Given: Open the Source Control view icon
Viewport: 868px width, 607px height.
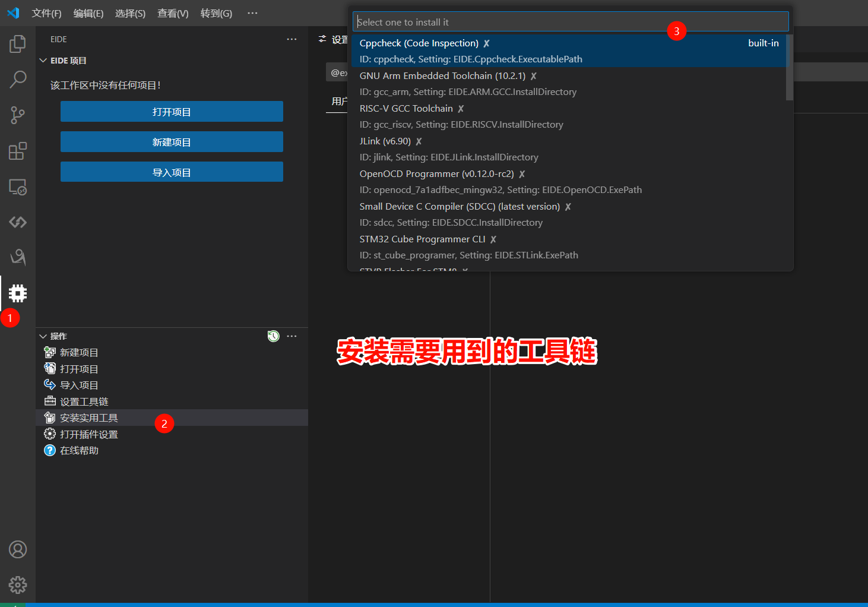Looking at the screenshot, I should 18,115.
